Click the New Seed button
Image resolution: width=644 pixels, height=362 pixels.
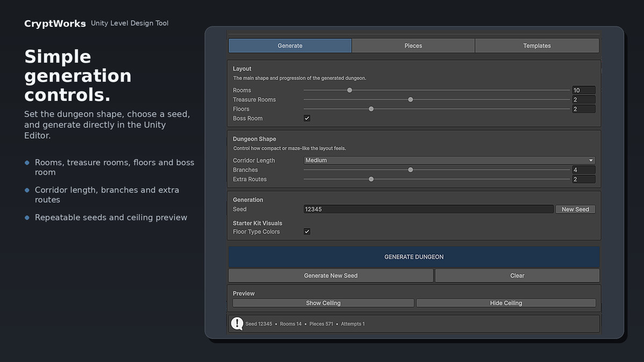point(575,209)
